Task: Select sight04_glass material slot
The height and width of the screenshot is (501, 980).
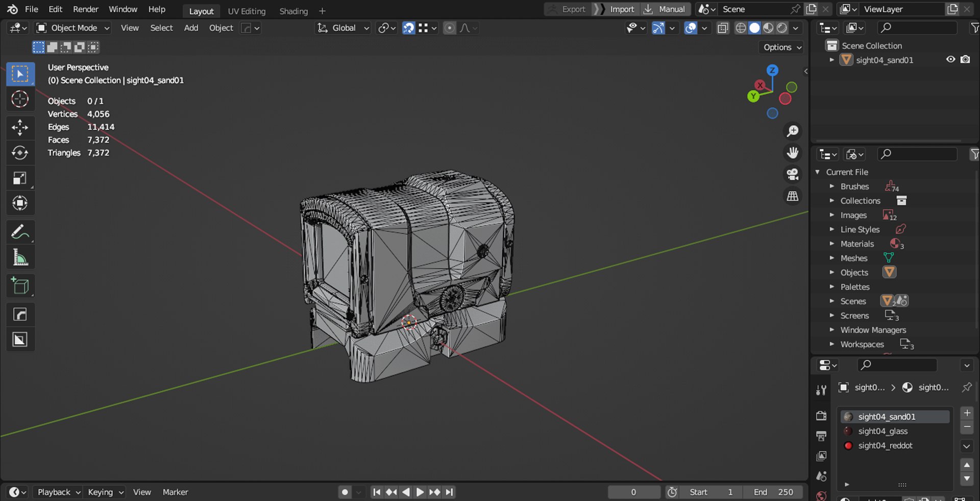Action: tap(895, 431)
